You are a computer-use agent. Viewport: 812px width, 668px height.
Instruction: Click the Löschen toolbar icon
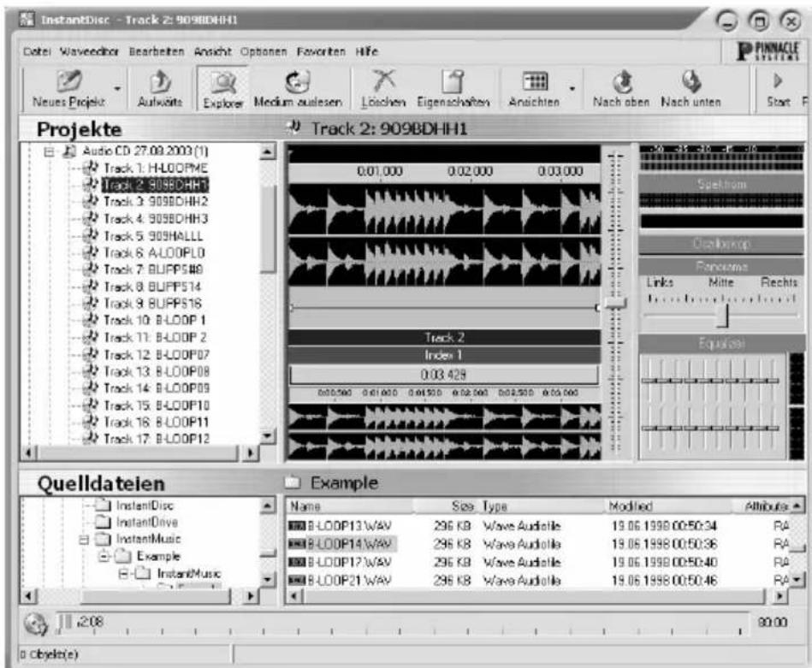383,81
